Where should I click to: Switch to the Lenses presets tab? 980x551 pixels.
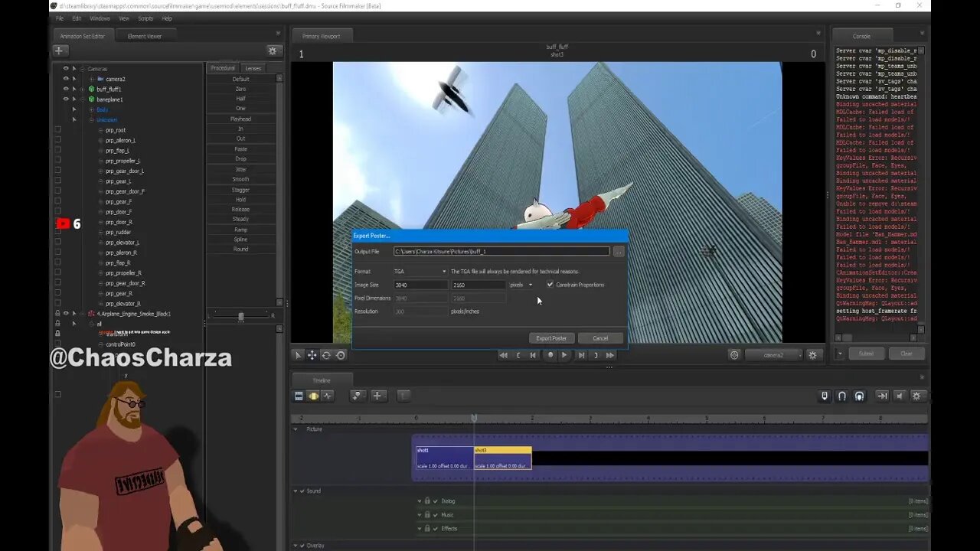[253, 68]
